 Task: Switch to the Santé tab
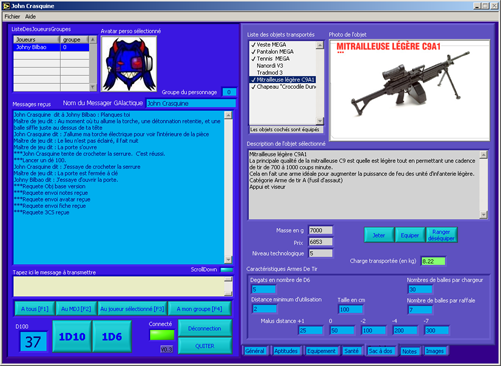pos(351,351)
